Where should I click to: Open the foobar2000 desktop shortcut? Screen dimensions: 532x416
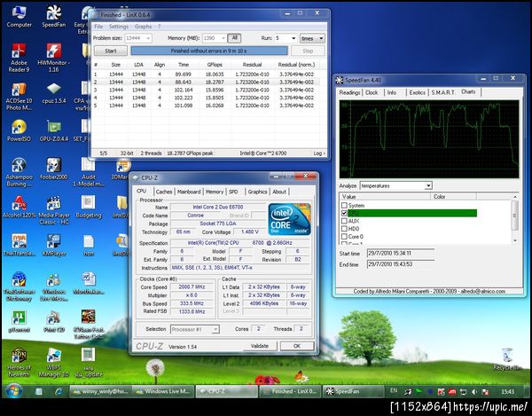click(53, 164)
